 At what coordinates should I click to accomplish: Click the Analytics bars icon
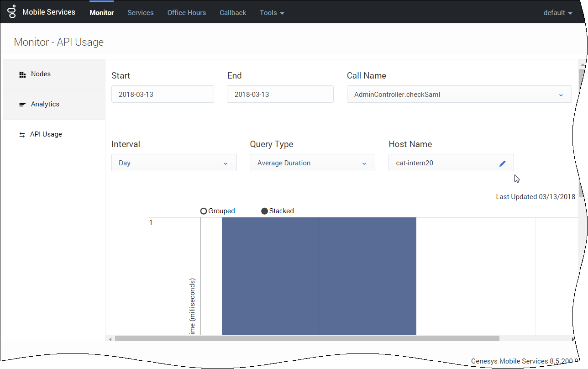coord(22,105)
